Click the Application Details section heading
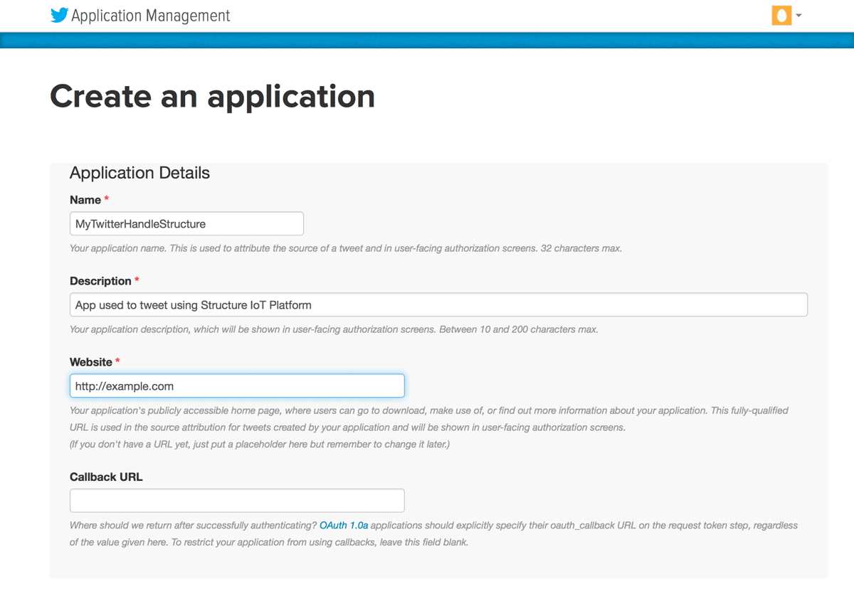Screen dimensions: 854x616 139,173
